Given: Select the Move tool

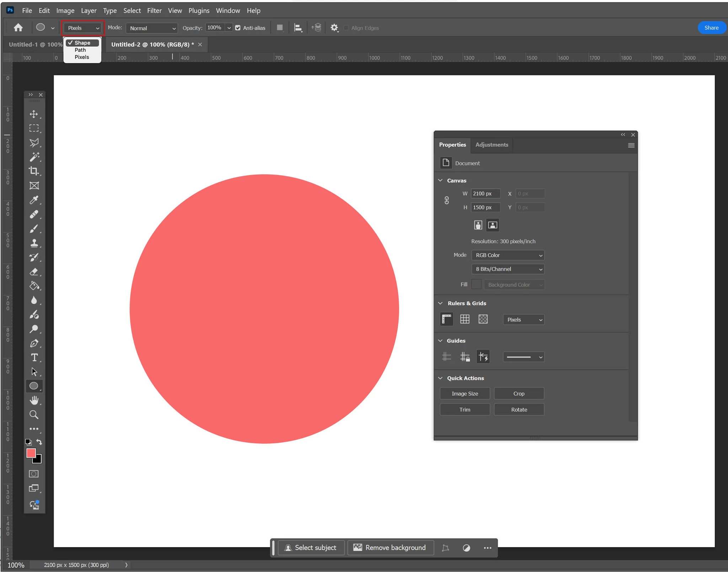Looking at the screenshot, I should click(x=34, y=114).
